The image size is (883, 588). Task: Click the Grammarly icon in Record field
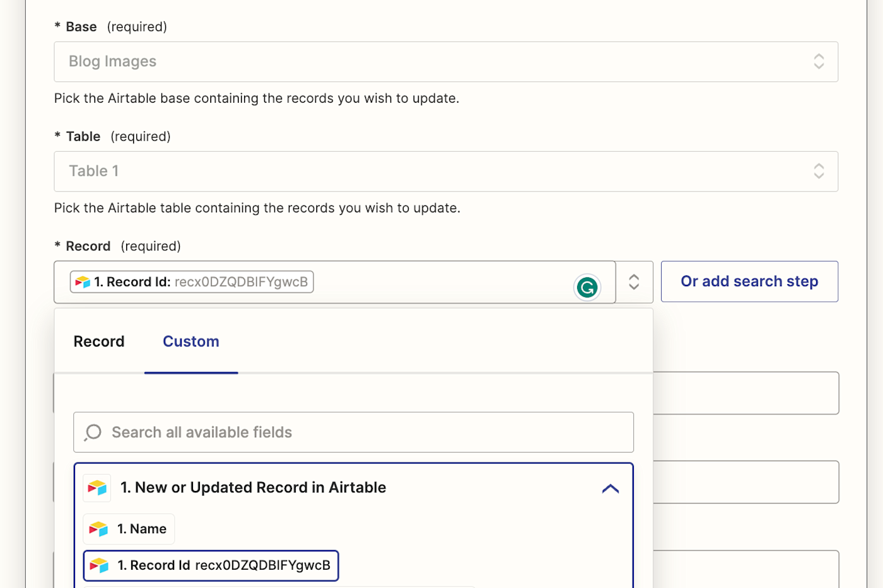[587, 287]
